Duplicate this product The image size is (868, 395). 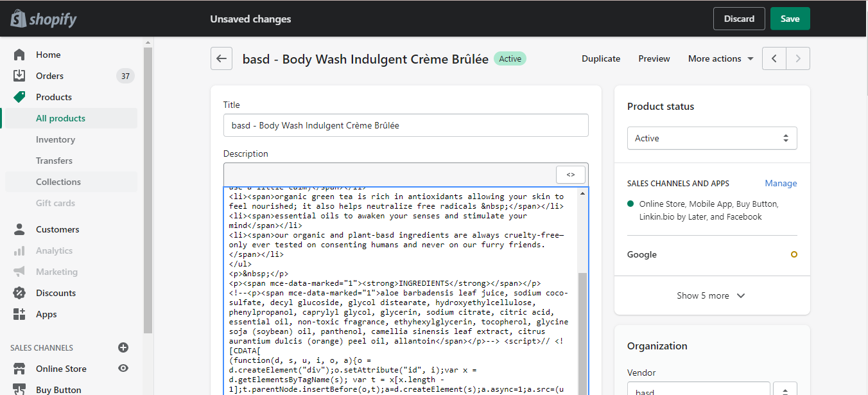[x=601, y=58]
